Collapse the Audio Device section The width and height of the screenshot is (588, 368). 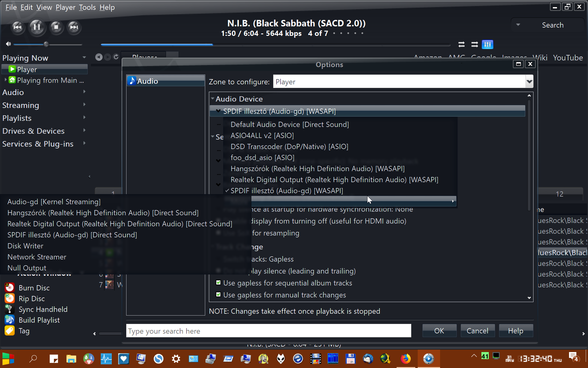point(213,99)
